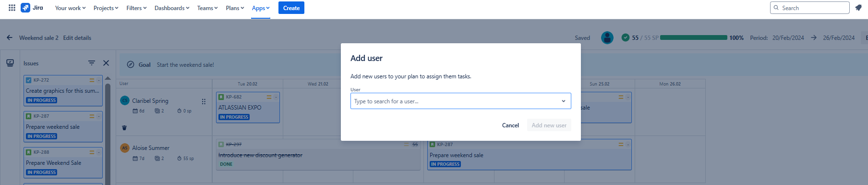
Task: Open the Projects menu
Action: pyautogui.click(x=106, y=8)
